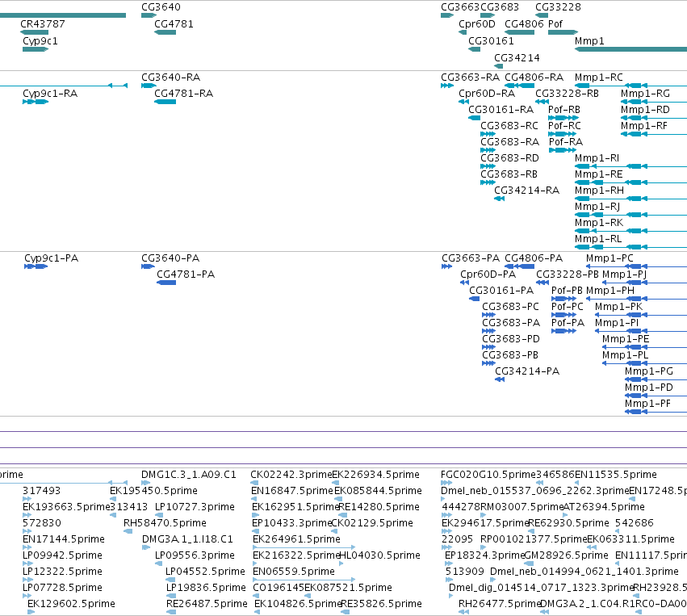Click the Mmp1-RF transcript label
This screenshot has height=616, width=687.
coord(643,126)
